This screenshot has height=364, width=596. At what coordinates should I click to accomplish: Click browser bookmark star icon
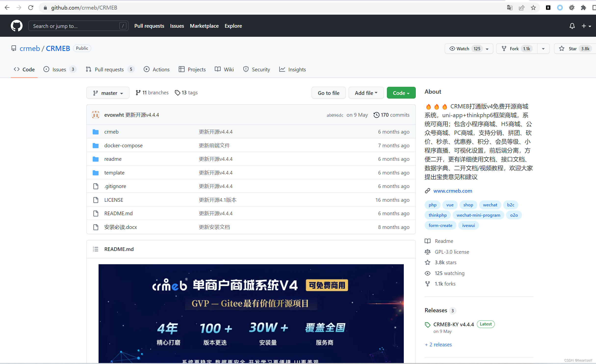[x=533, y=8]
